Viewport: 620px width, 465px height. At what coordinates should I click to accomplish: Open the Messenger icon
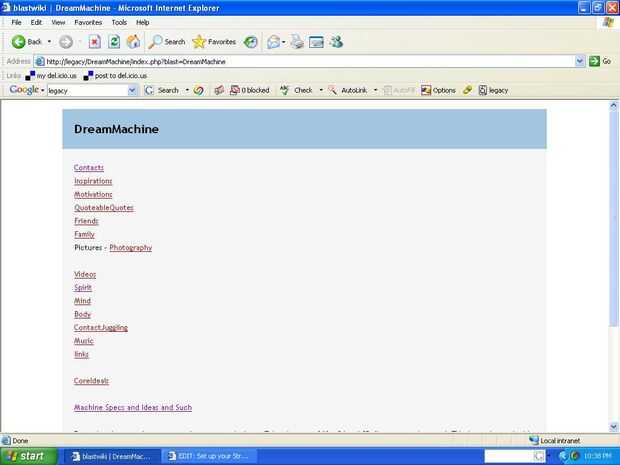[x=336, y=42]
